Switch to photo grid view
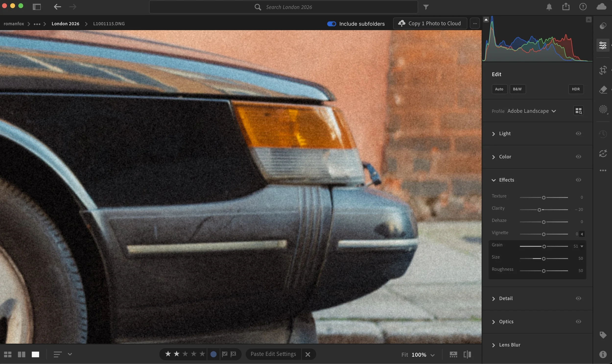612x364 pixels. tap(8, 354)
